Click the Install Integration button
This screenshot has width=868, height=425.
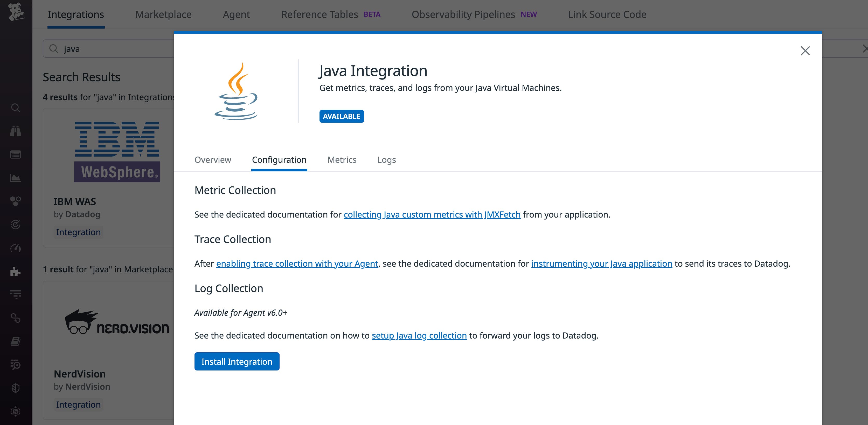click(237, 361)
